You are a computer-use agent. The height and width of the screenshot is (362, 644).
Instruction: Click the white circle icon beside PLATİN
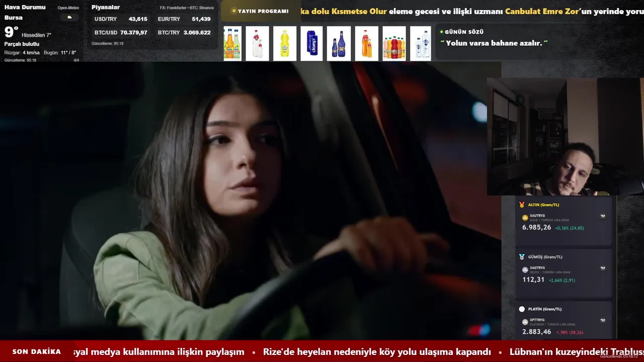tap(522, 309)
